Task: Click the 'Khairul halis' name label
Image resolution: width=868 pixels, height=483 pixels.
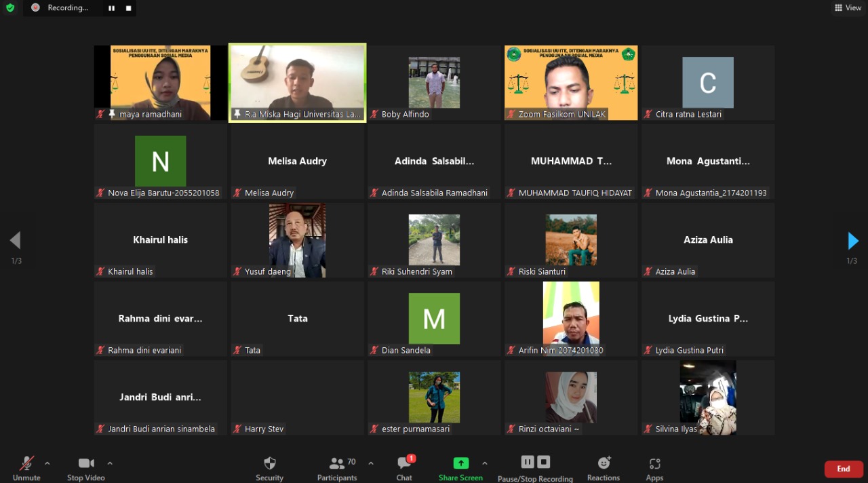Action: click(x=130, y=271)
